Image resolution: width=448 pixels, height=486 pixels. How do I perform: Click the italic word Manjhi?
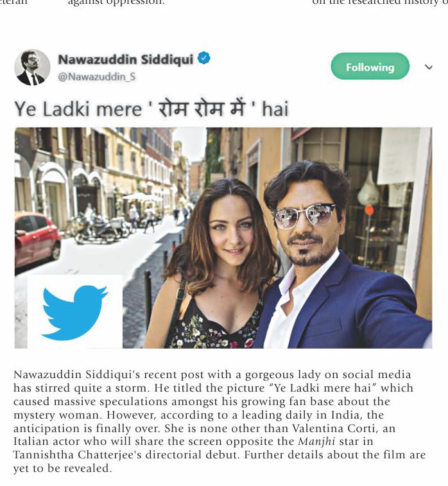tap(316, 441)
